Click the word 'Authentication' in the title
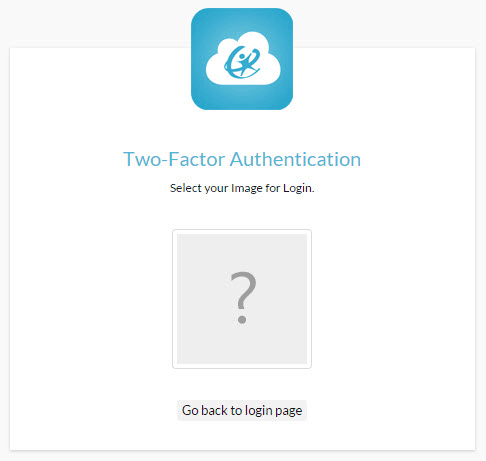 [x=295, y=159]
